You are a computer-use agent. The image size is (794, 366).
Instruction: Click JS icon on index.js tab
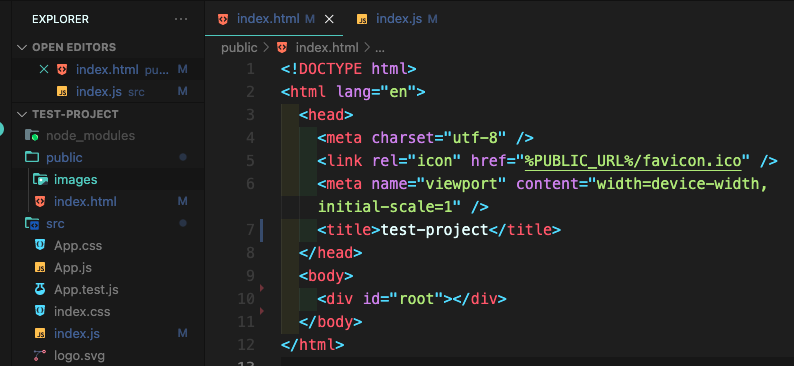tap(362, 19)
